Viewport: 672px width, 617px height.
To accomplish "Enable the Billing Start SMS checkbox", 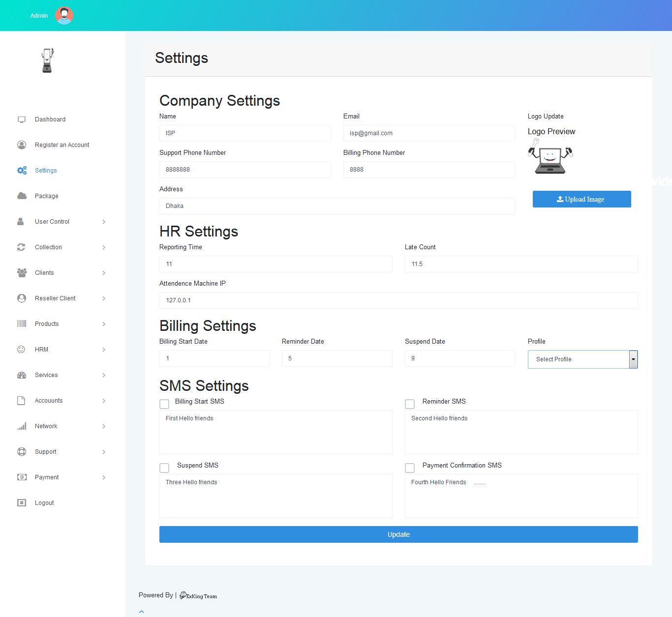I will [164, 404].
